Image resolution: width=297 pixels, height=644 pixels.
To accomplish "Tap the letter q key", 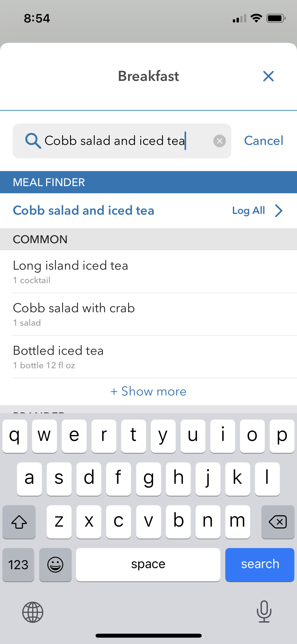I will 15,436.
